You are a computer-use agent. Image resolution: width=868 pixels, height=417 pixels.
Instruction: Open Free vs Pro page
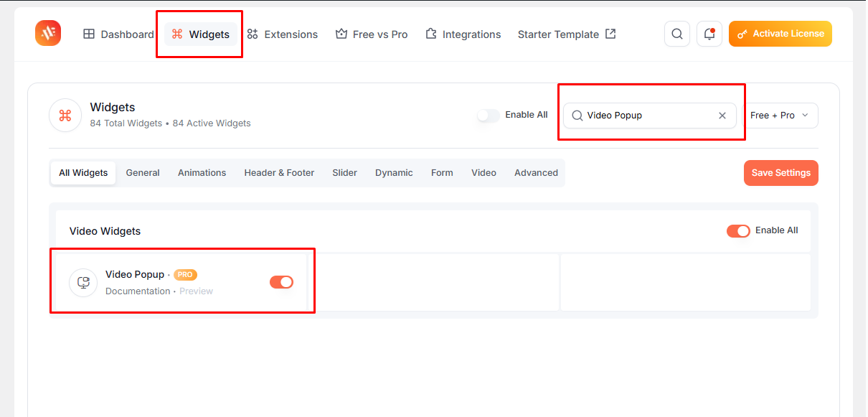pyautogui.click(x=372, y=34)
